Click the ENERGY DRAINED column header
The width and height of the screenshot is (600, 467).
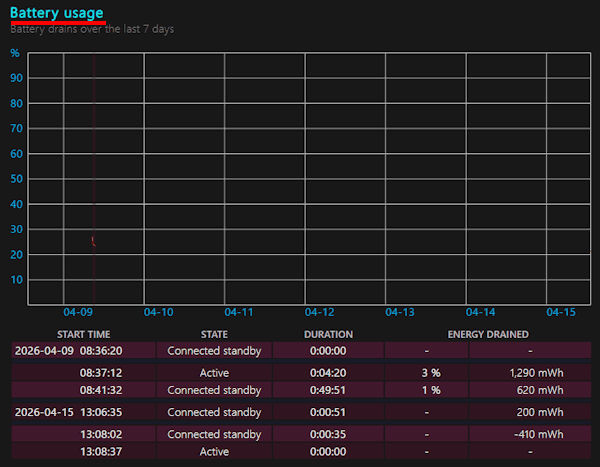point(488,334)
